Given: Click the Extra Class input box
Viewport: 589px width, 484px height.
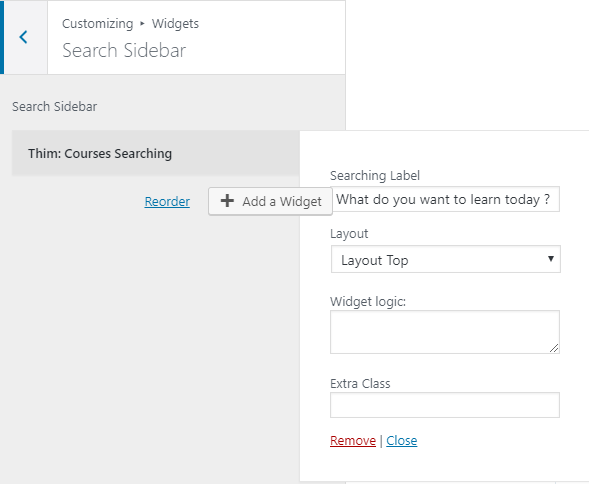Looking at the screenshot, I should tap(445, 405).
